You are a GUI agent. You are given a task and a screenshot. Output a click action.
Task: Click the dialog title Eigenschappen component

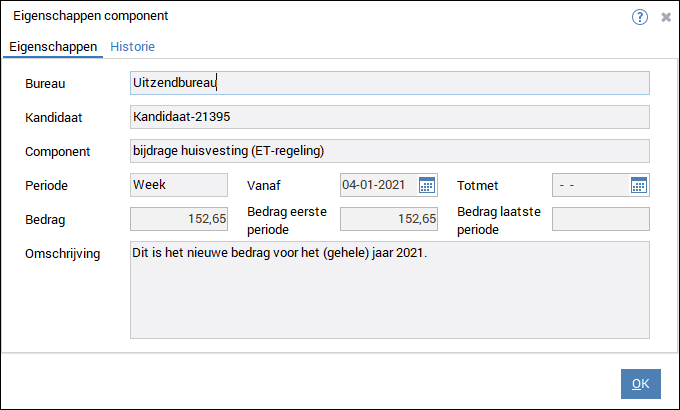coord(90,17)
